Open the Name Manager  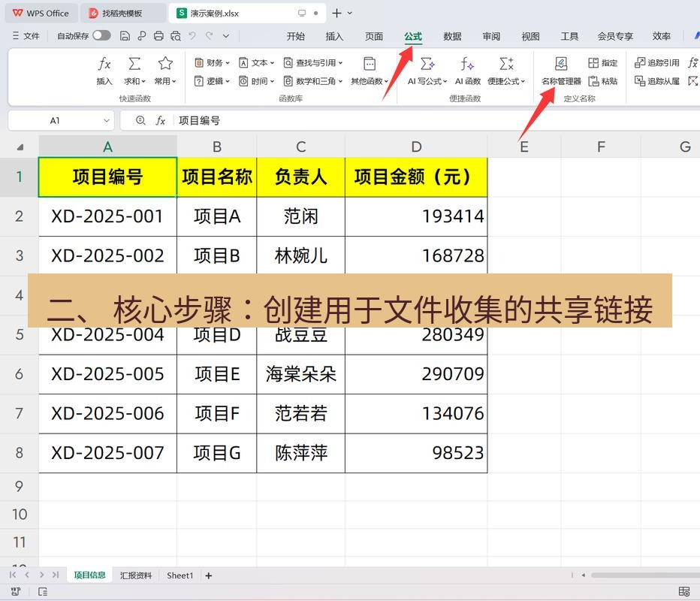pos(561,71)
